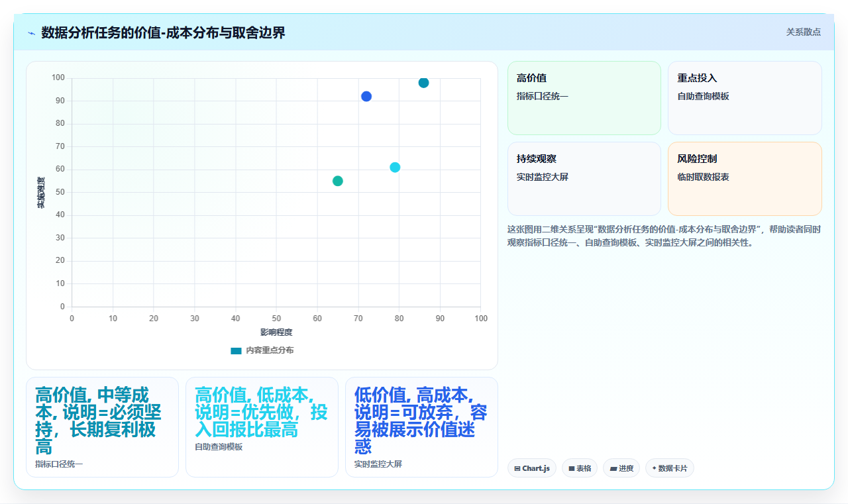Open the 持续观察 实时监控大屏 card
This screenshot has width=848, height=504.
click(584, 179)
